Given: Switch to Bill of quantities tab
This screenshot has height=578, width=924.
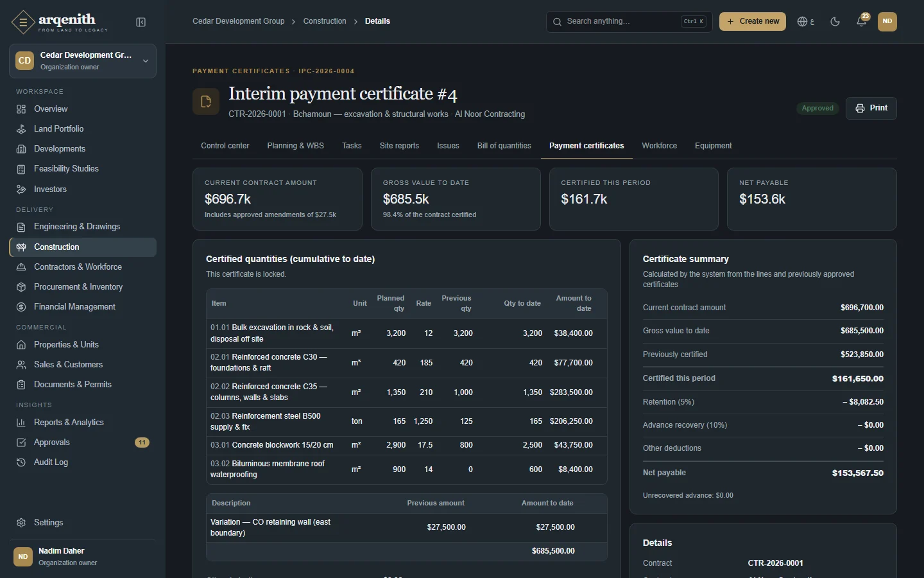Looking at the screenshot, I should click(x=504, y=146).
